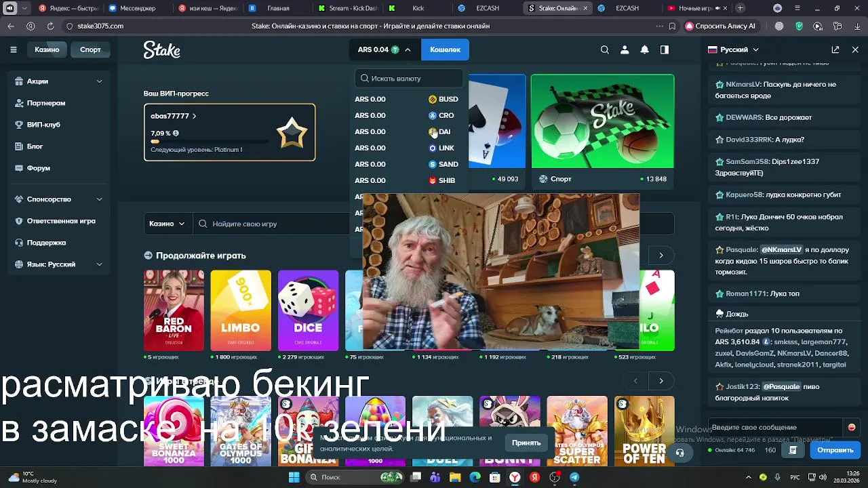Open Ответственная игра in sidebar
Viewport: 868px width, 488px height.
click(x=61, y=221)
